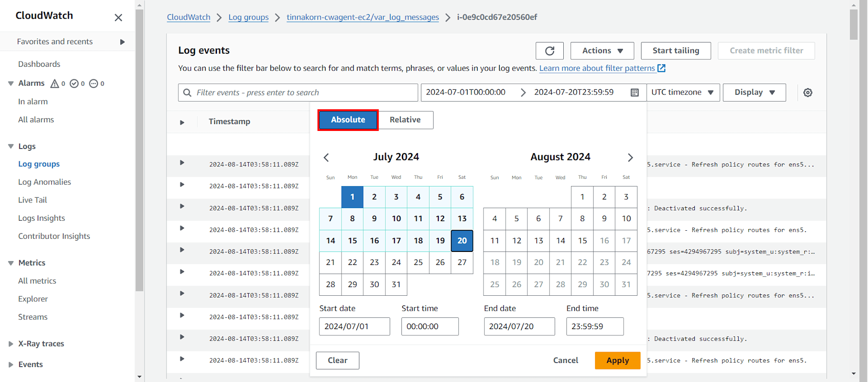Open In alarm list

33,102
